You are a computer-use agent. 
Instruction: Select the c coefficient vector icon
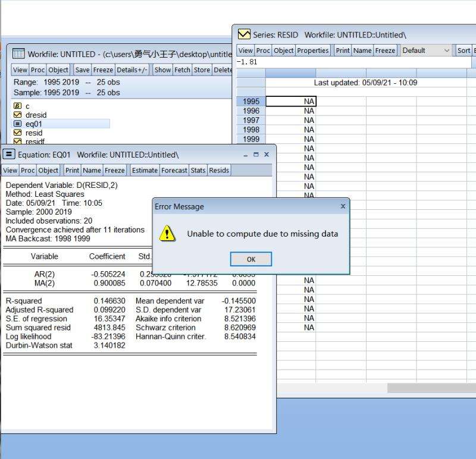17,106
